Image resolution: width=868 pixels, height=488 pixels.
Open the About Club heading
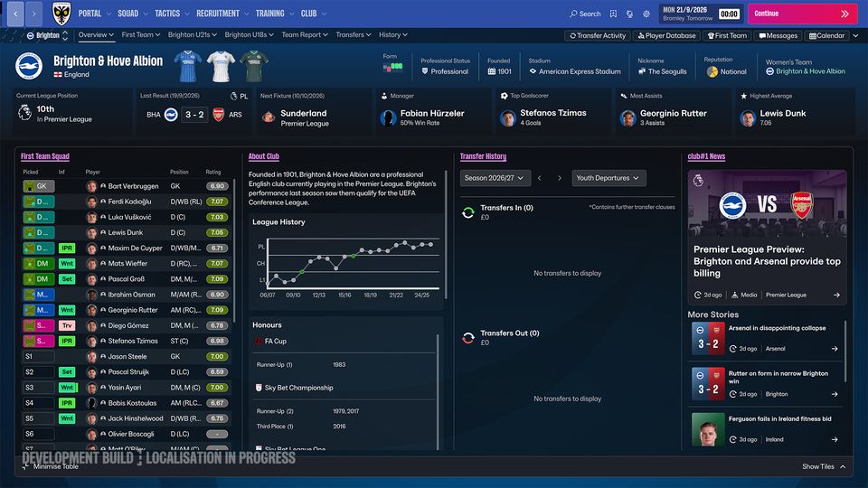pos(263,156)
